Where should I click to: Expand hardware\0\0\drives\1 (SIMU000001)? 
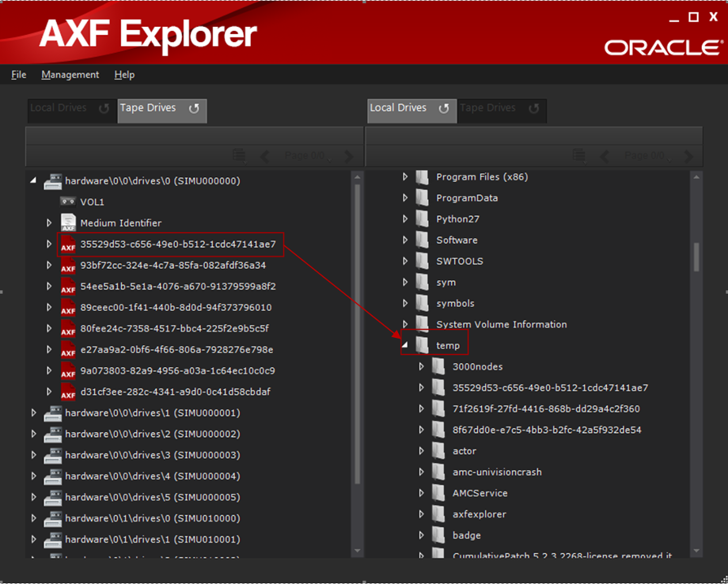tap(33, 413)
